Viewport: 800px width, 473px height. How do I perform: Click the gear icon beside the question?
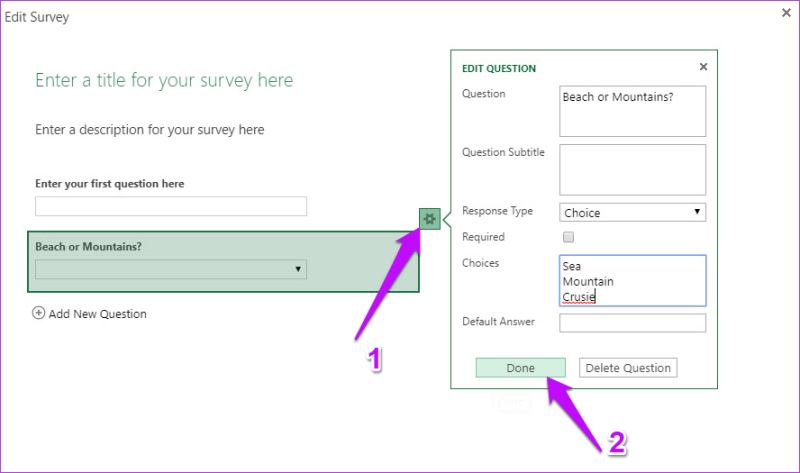click(430, 219)
